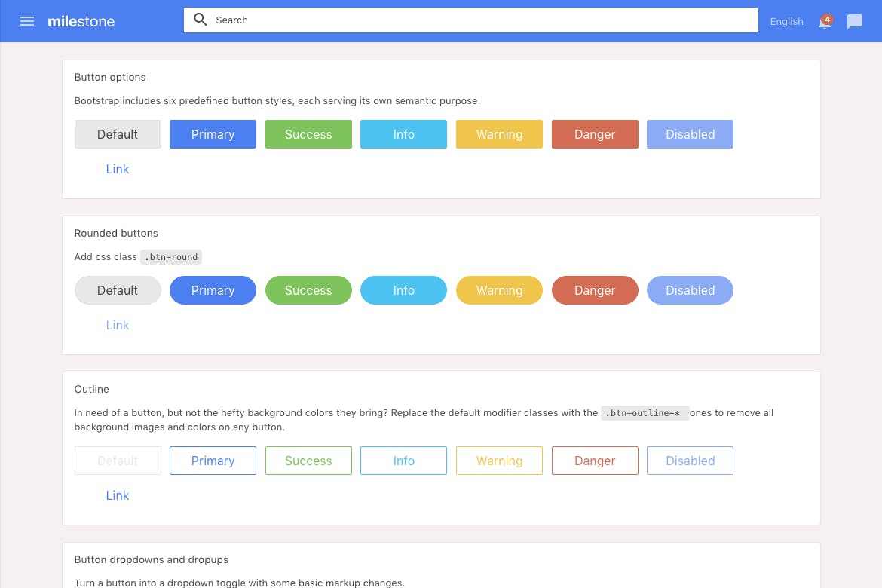Click the Link under Button options

click(118, 169)
